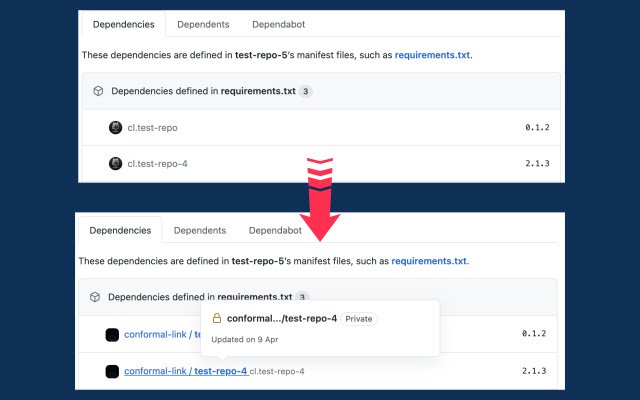Screen dimensions: 640x400
Task: Click cl.test-repo dependency name
Action: 152,128
